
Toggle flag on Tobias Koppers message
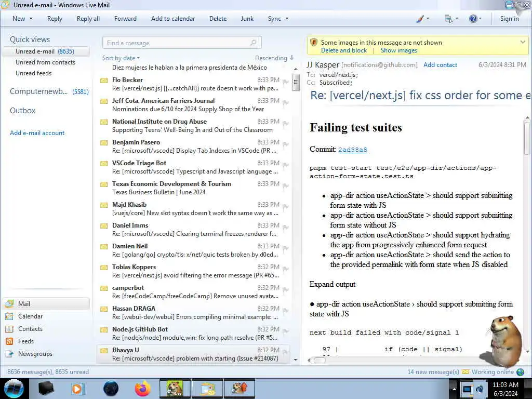pos(286,269)
